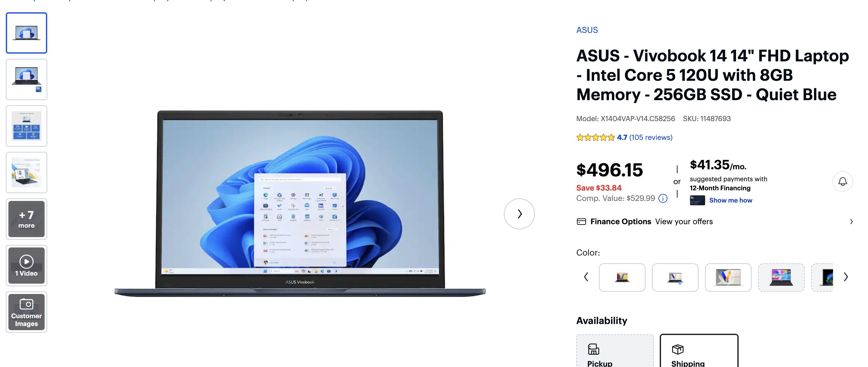Select the Shipping availability option
The image size is (868, 367).
699,351
